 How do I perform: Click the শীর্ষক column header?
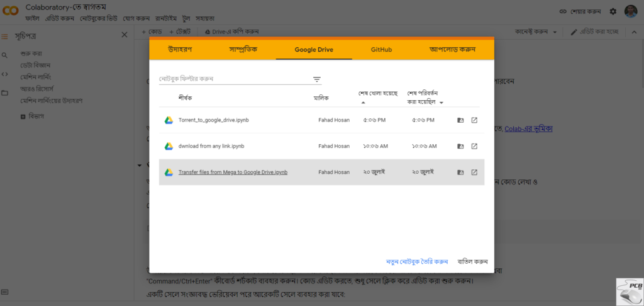[186, 98]
